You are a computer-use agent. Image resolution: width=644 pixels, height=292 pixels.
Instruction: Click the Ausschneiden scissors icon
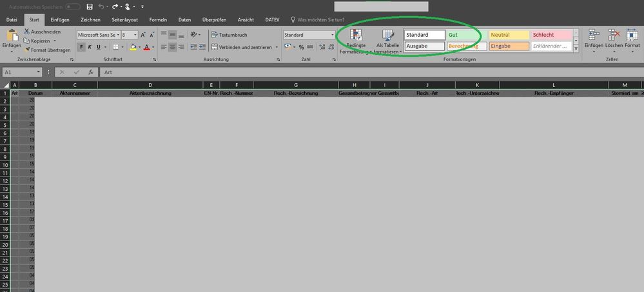[x=26, y=31]
